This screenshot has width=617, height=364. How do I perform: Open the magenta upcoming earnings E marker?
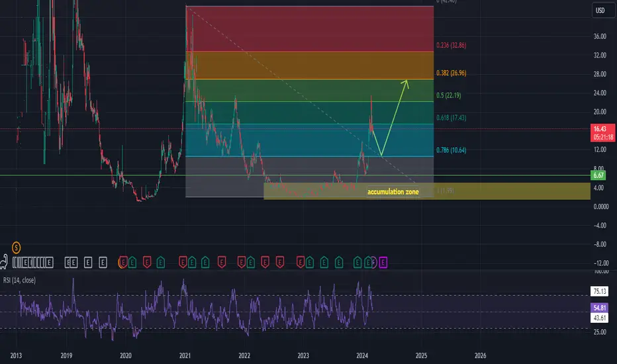point(383,263)
